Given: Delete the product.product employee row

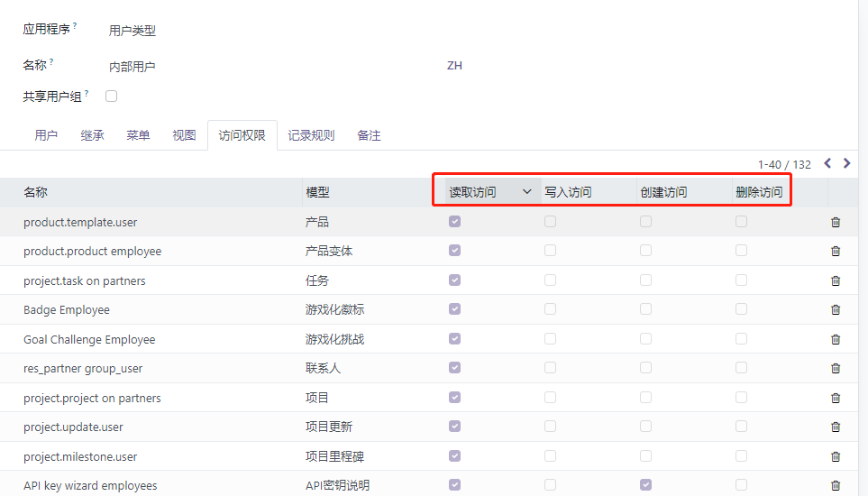Looking at the screenshot, I should click(836, 251).
